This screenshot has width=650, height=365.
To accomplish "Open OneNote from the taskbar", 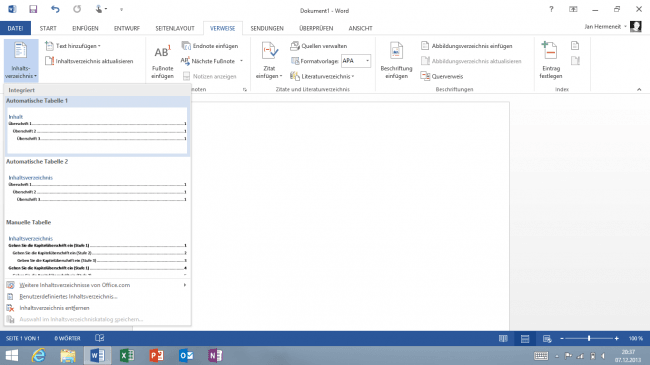I will coord(215,355).
